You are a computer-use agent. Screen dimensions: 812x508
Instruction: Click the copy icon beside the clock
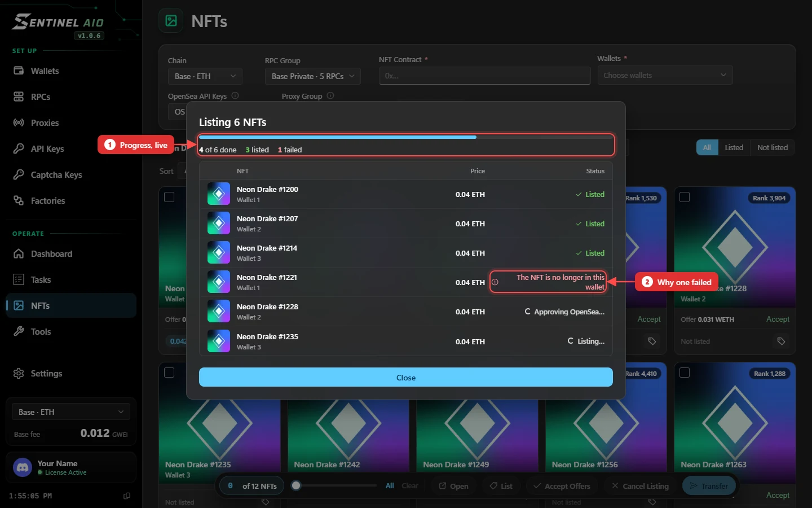click(x=127, y=496)
